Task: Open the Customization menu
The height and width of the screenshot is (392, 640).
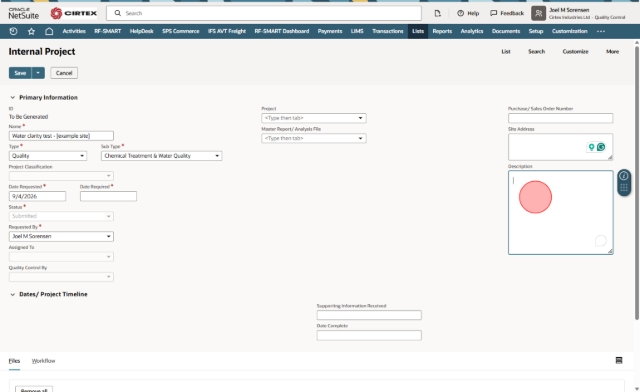Action: [569, 31]
